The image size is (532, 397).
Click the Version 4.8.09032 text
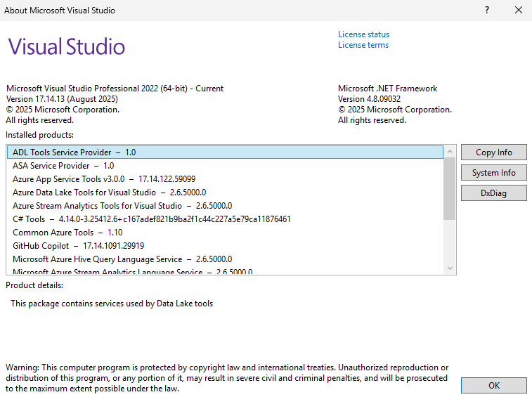[x=369, y=99]
